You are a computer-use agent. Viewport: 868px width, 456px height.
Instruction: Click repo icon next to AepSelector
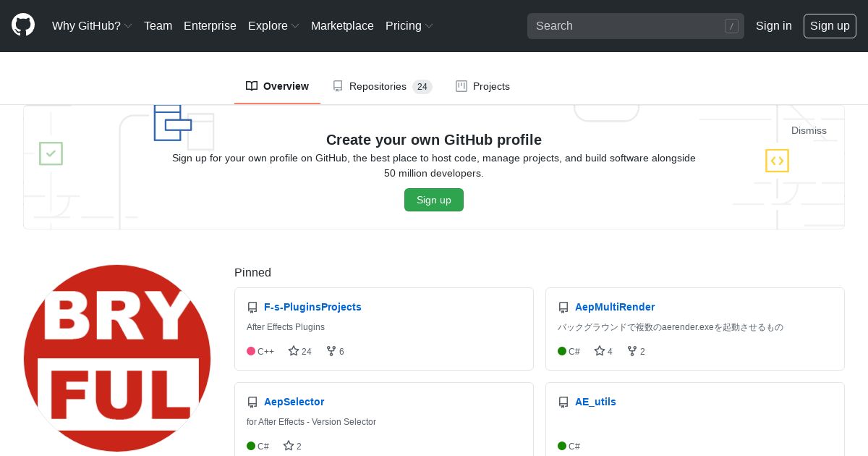252,402
